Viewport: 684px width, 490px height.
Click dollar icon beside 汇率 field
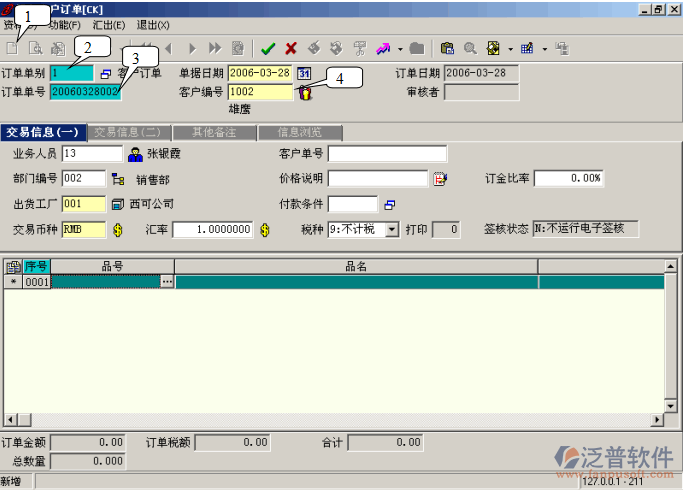[265, 230]
